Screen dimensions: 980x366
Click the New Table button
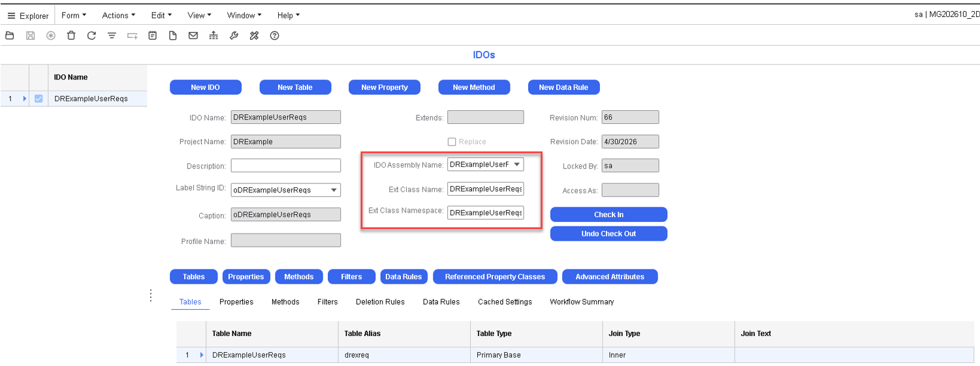(x=295, y=87)
